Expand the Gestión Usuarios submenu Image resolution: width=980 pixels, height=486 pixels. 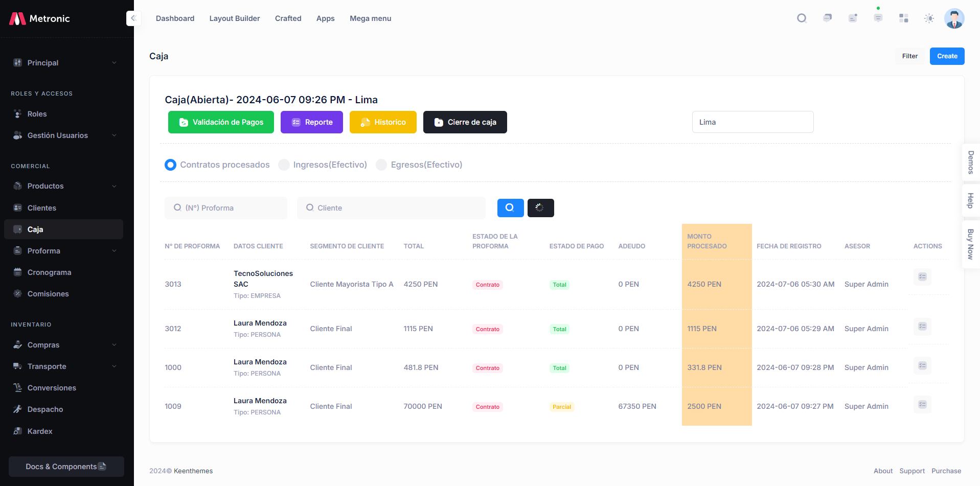[64, 135]
